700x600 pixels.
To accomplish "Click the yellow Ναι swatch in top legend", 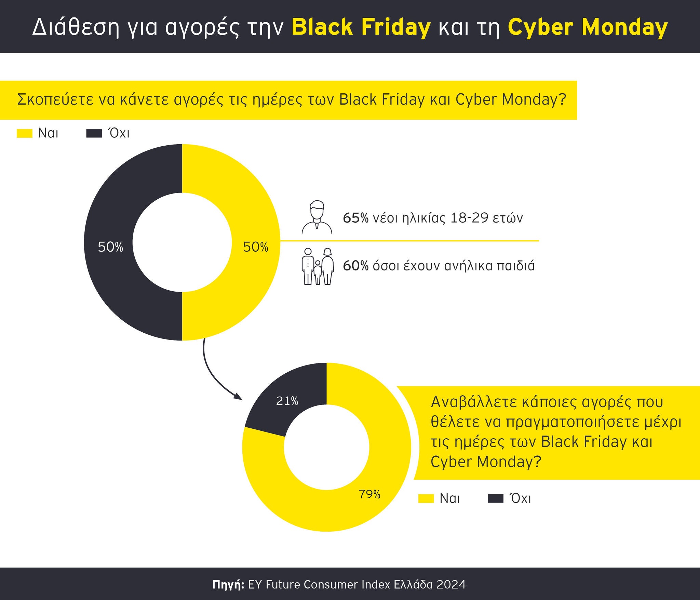I will point(24,133).
